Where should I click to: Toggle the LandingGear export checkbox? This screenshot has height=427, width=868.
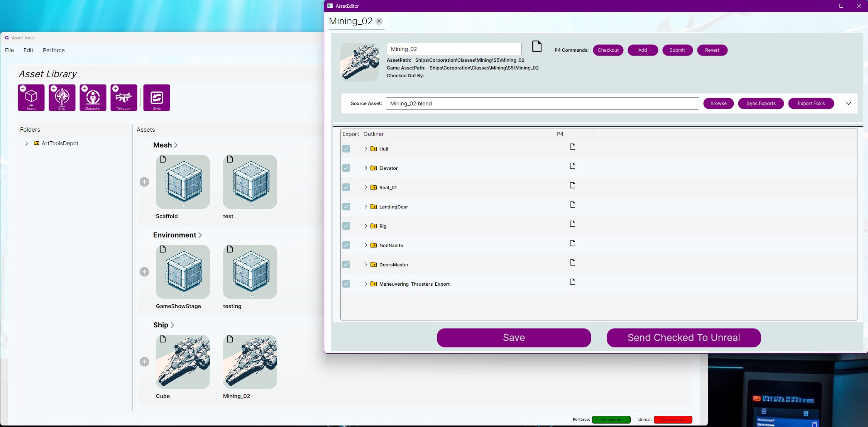(346, 207)
